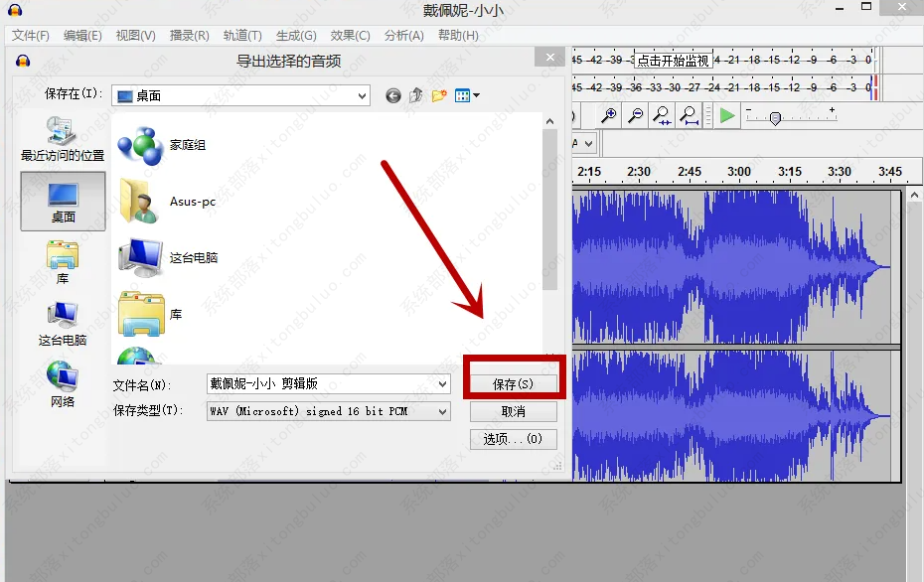Click the 保存(S) button
This screenshot has height=582, width=924.
tap(514, 384)
